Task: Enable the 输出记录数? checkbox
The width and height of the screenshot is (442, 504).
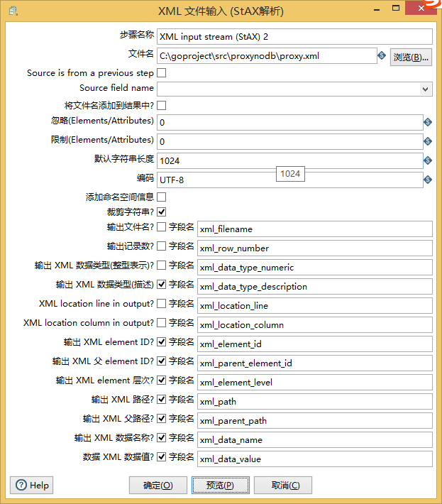Action: coord(162,246)
